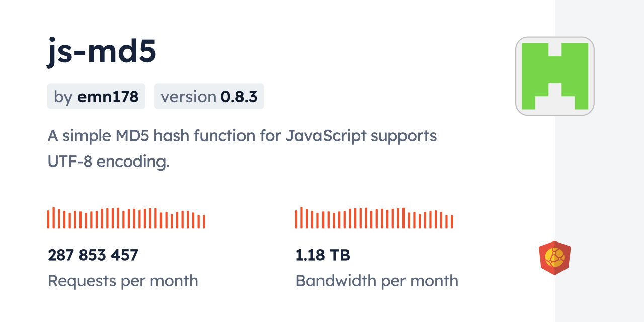This screenshot has height=322, width=644.
Task: Click the last bar of the requests chart
Action: point(204,222)
